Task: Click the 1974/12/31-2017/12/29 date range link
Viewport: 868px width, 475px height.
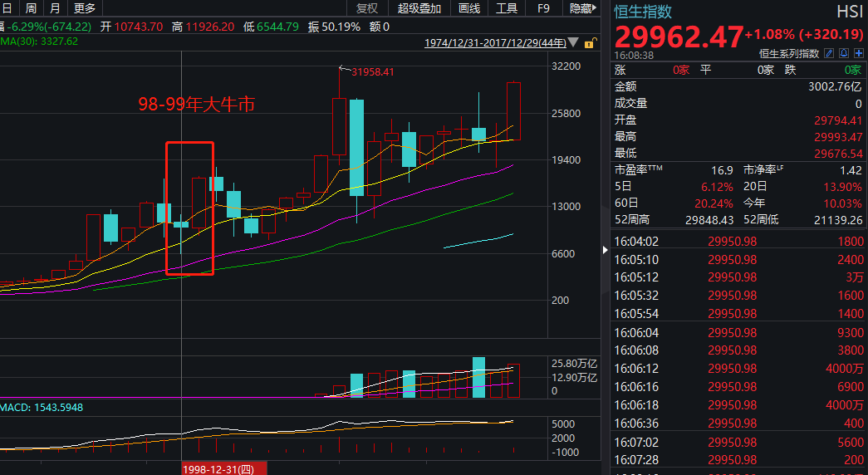Action: 495,42
